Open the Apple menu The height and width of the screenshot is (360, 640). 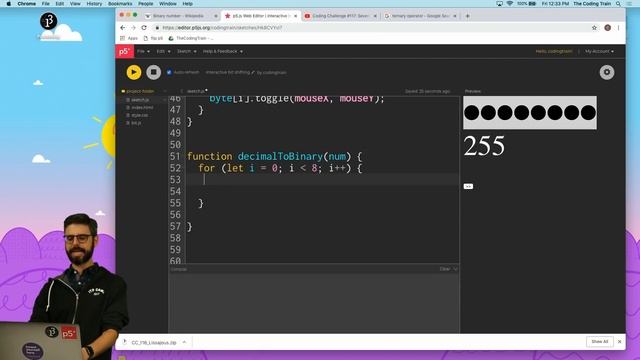point(8,4)
